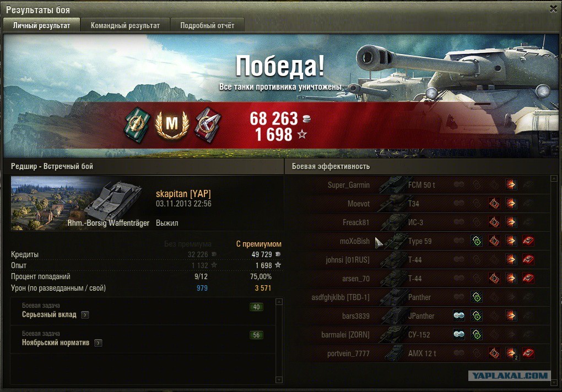Click the missions list scroll up arrow
This screenshot has height=392, width=562.
pyautogui.click(x=279, y=302)
